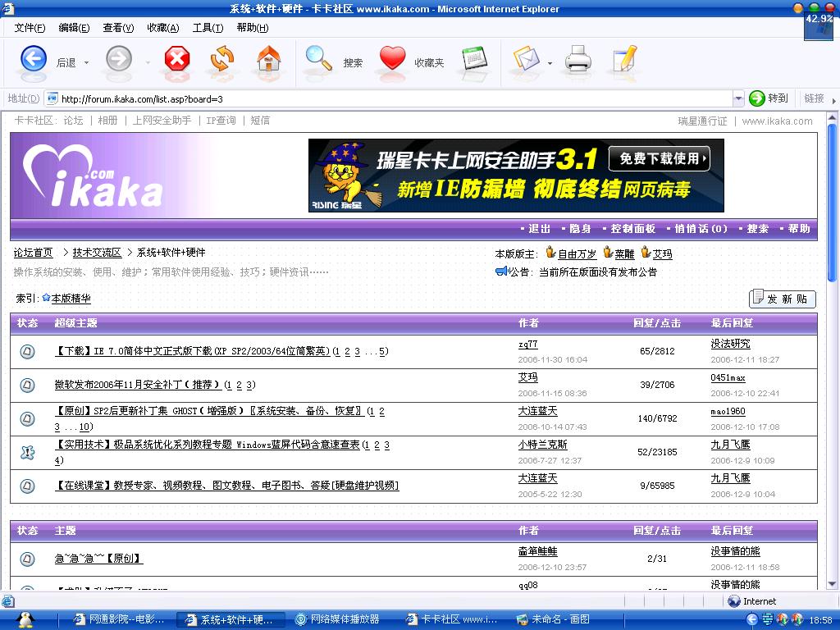Click the Print printer icon

(578, 59)
